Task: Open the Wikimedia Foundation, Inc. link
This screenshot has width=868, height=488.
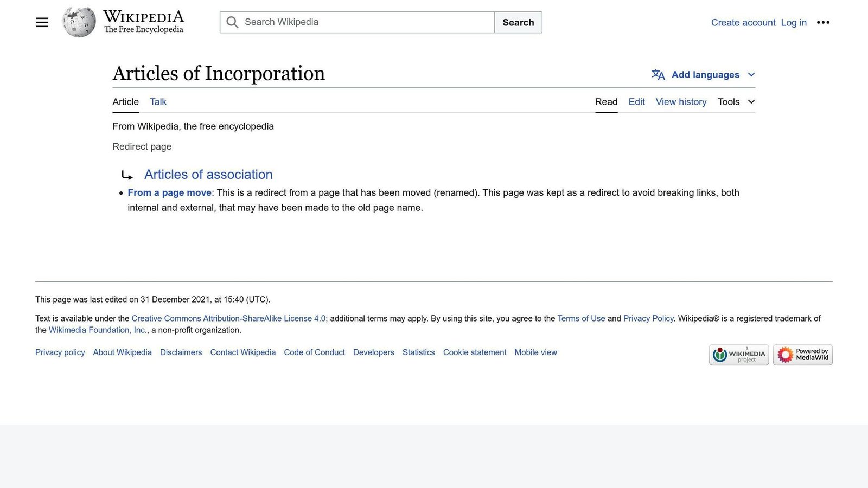Action: coord(98,330)
